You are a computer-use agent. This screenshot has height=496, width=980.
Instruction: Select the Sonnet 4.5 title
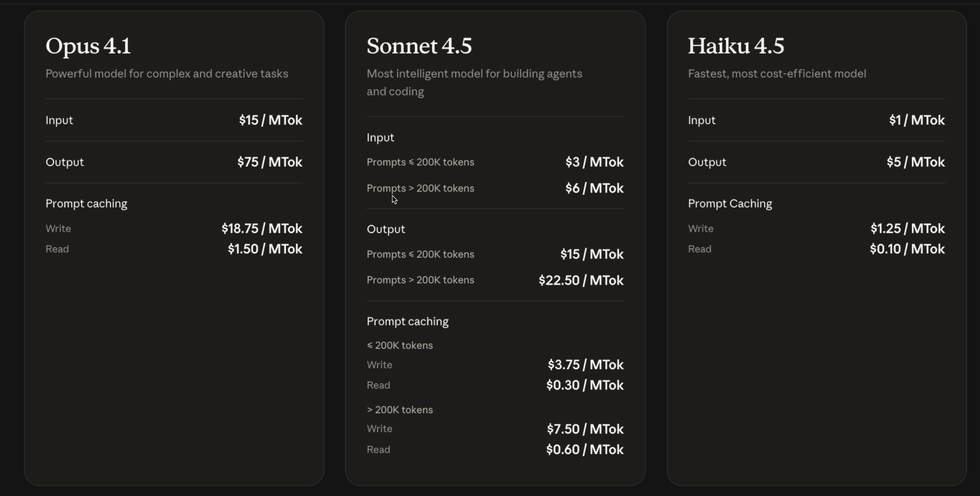pos(419,46)
